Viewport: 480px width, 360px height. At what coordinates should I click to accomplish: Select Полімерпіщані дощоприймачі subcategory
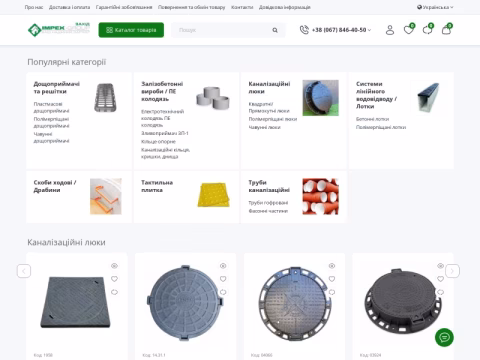pos(51,122)
